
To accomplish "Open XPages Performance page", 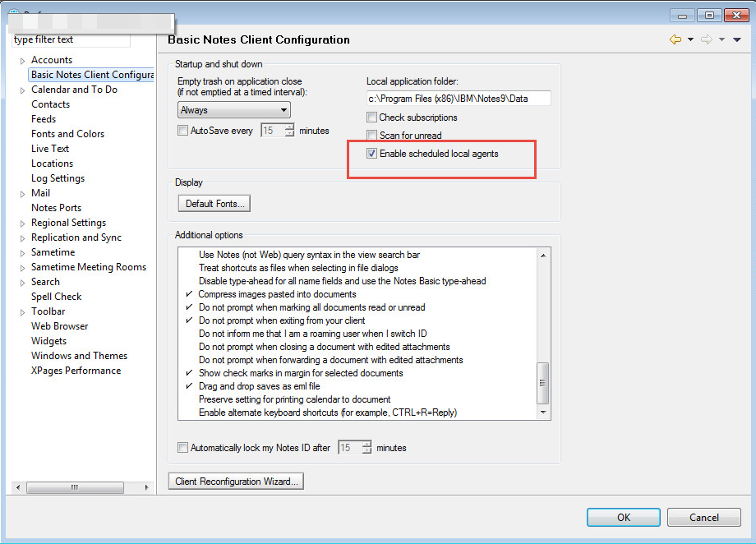I will [76, 371].
